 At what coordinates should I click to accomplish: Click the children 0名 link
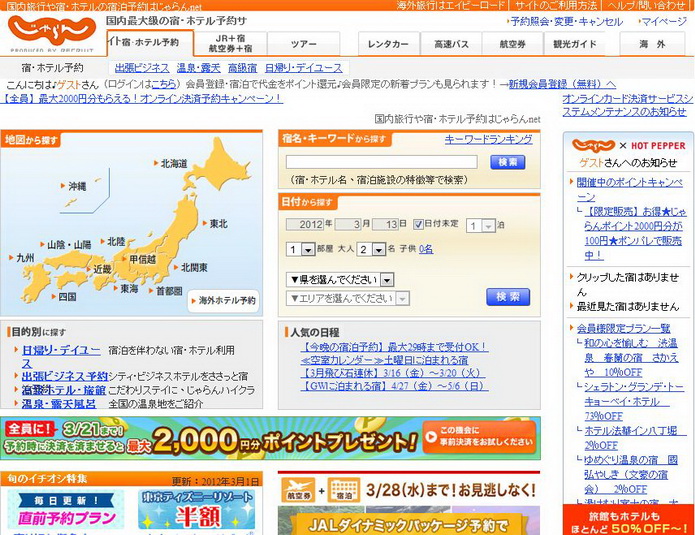pyautogui.click(x=426, y=249)
